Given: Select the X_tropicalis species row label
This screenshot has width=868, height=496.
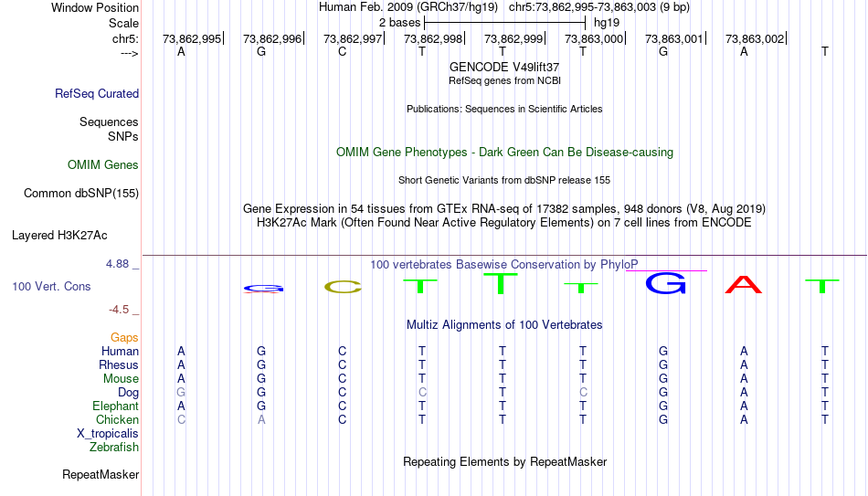Looking at the screenshot, I should tap(108, 434).
